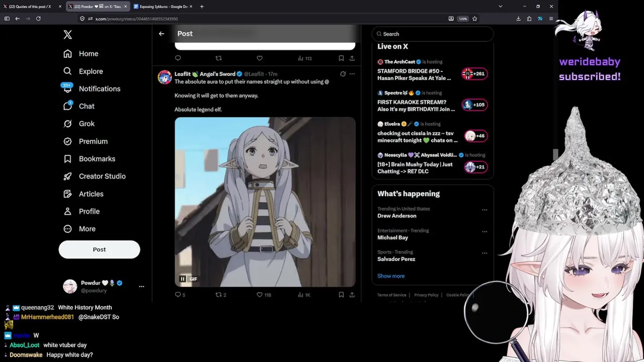Image resolution: width=644 pixels, height=362 pixels.
Task: Open Grok in the sidebar
Action: 79,124
